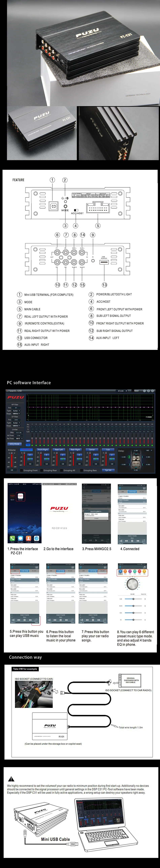This screenshot has width=160, height=868.
Task: Click the 0dB button under the Volume slider
Action: point(12,470)
